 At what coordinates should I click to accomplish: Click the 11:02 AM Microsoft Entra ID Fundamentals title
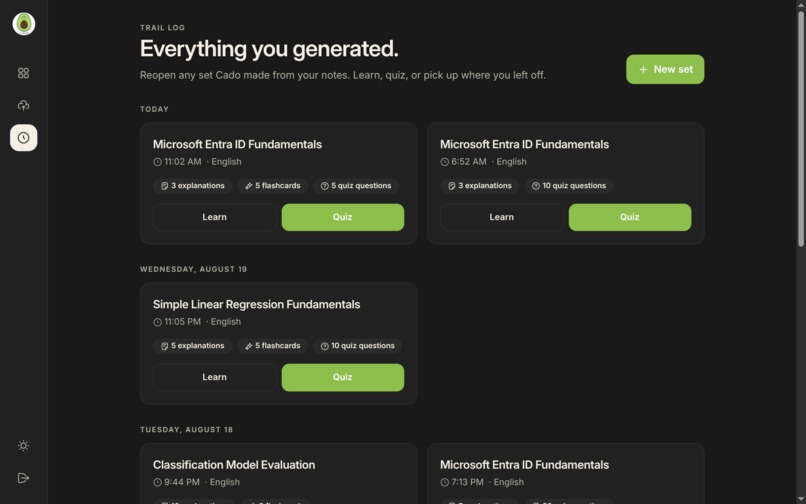coord(237,145)
